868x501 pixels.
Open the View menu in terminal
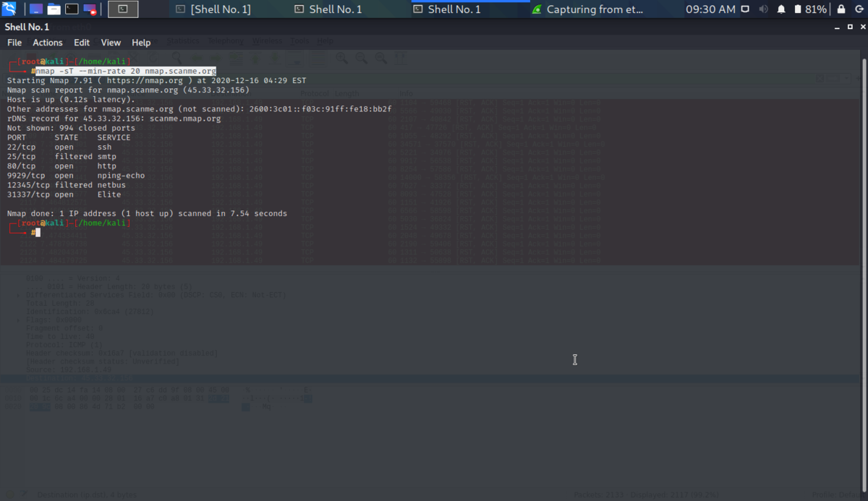(111, 43)
